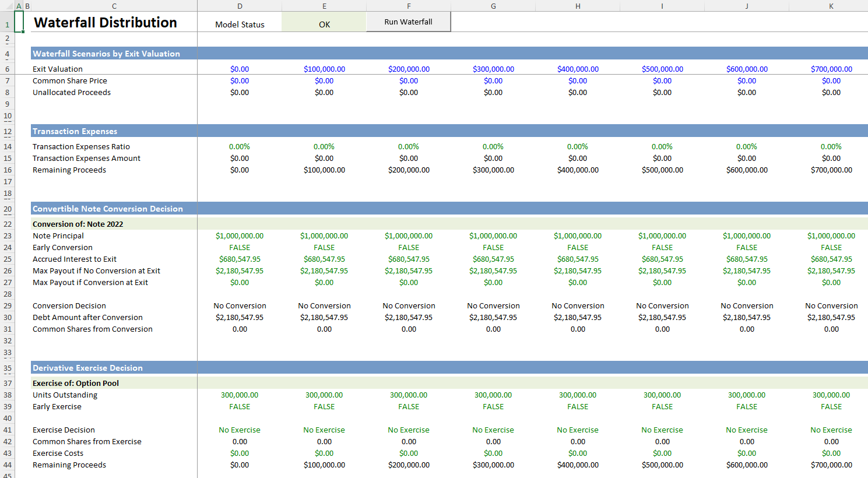This screenshot has width=868, height=478.
Task: Select row 38 header
Action: click(8, 395)
